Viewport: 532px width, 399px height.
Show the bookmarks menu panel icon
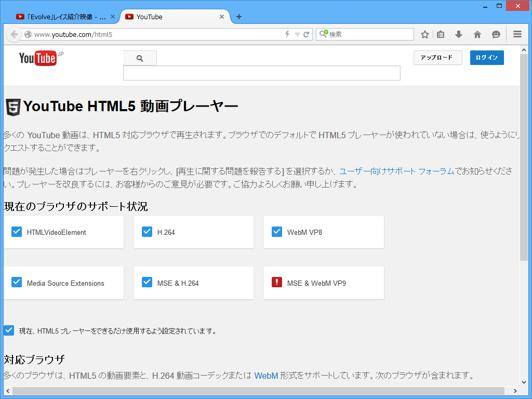click(x=441, y=34)
